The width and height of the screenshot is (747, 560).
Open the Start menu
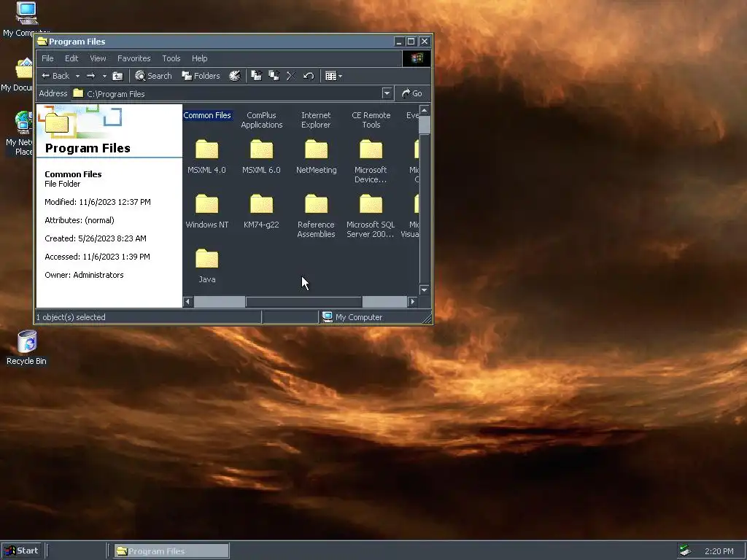(x=21, y=551)
